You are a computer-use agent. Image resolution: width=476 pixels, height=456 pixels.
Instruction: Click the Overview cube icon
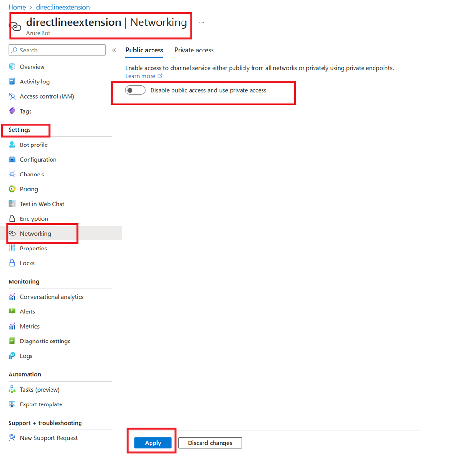(x=12, y=66)
